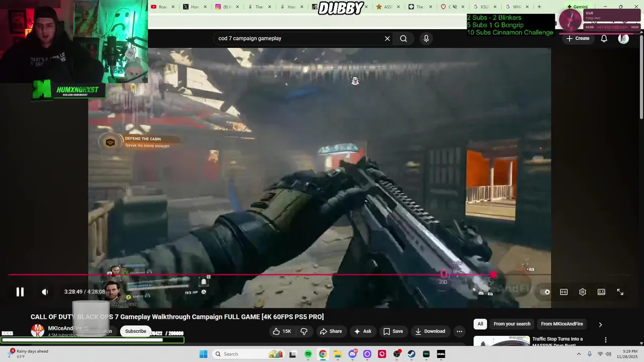
Task: Open new browser tab with plus icon
Action: point(539,7)
